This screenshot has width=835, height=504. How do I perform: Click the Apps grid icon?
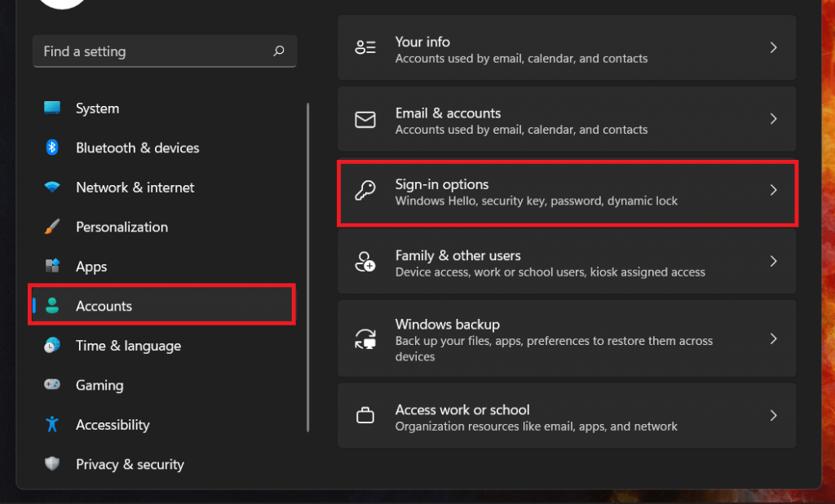coord(52,265)
